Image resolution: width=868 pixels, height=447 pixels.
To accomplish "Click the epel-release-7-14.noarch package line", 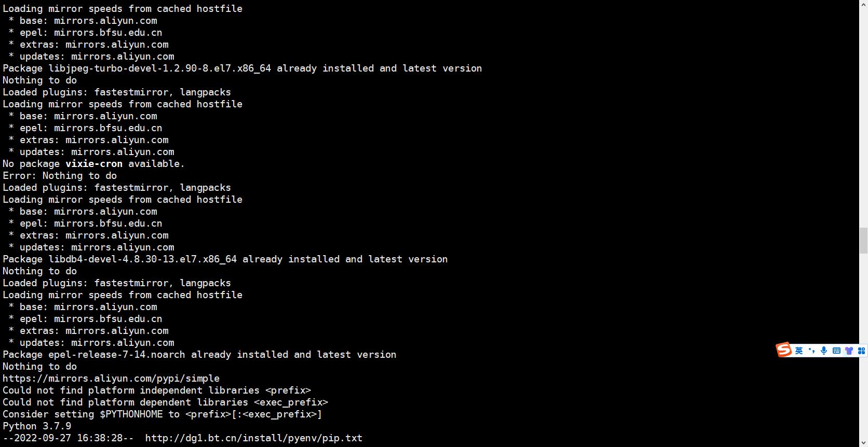I will 199,355.
